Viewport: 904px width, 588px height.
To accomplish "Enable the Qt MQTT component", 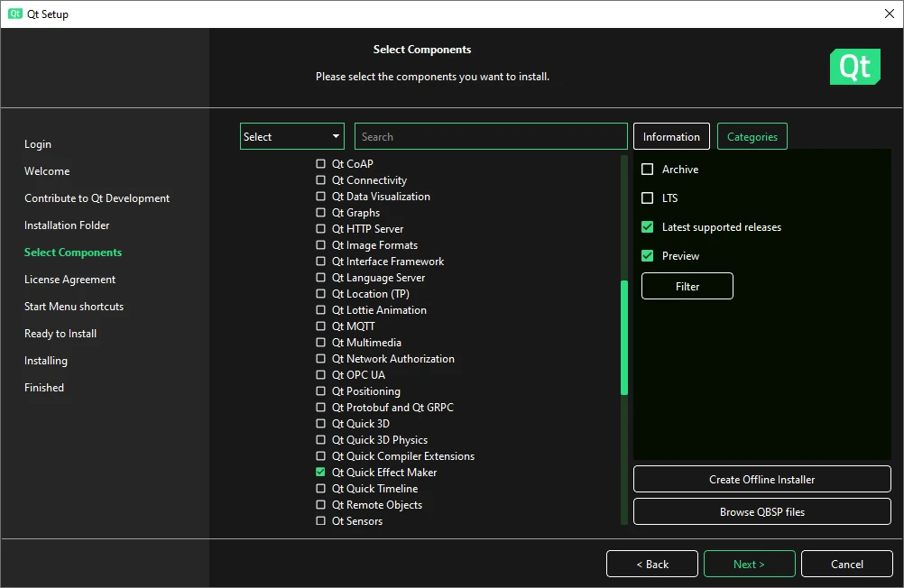I will click(x=320, y=326).
